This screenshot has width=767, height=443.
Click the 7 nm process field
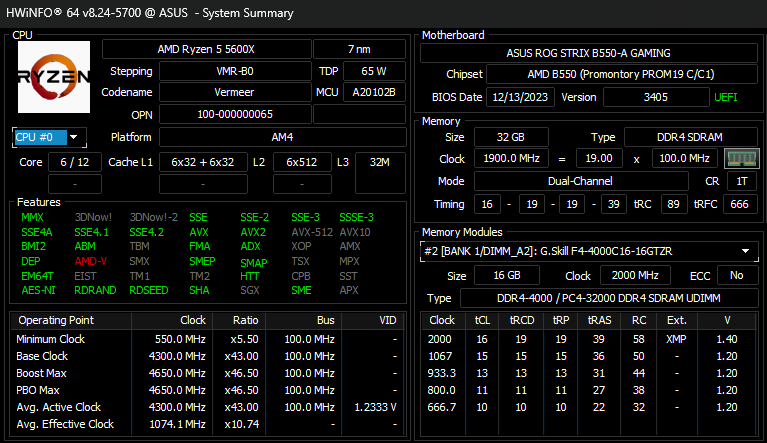(359, 49)
